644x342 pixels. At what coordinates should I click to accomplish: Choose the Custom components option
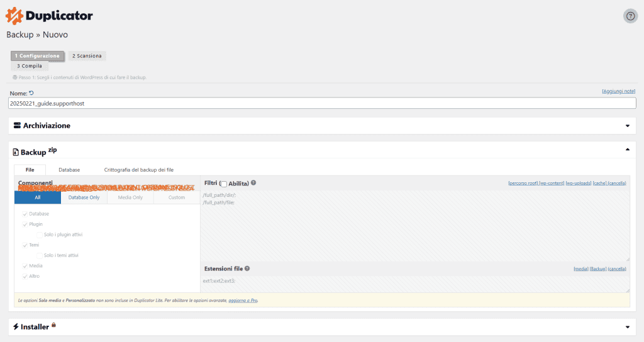coord(177,197)
